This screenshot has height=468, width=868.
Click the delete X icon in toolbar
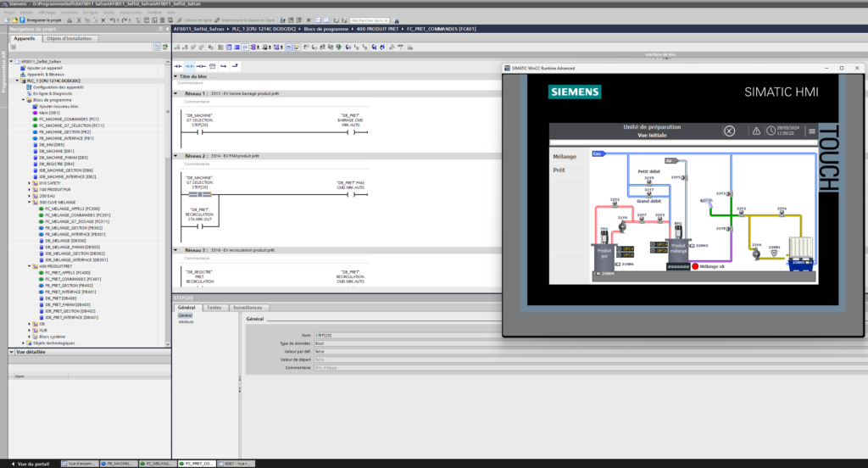[x=103, y=20]
